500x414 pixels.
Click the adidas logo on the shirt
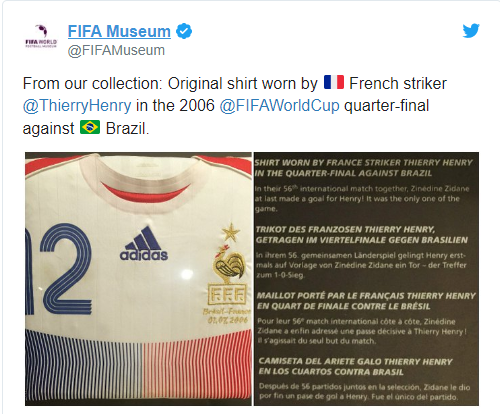coord(144,243)
